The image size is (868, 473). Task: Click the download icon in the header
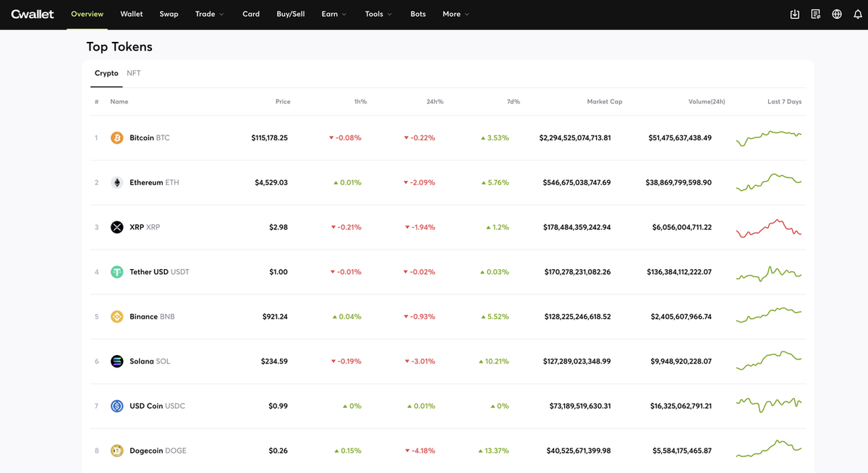pyautogui.click(x=795, y=14)
